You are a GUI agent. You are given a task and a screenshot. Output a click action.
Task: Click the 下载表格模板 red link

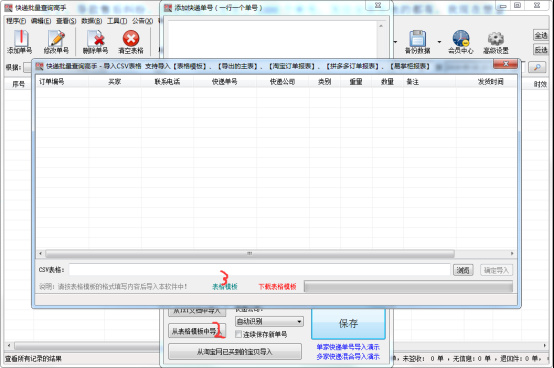277,286
